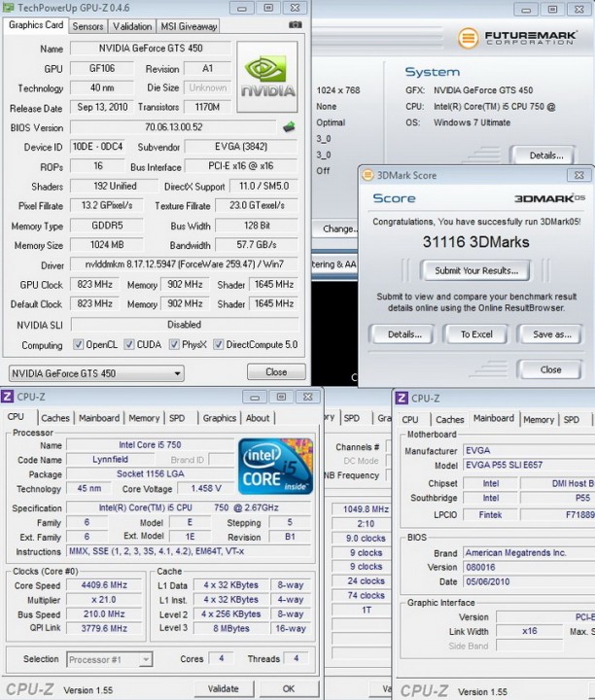595x700 pixels.
Task: Click the Subvendor value EVGA (3842)
Action: coord(241,147)
